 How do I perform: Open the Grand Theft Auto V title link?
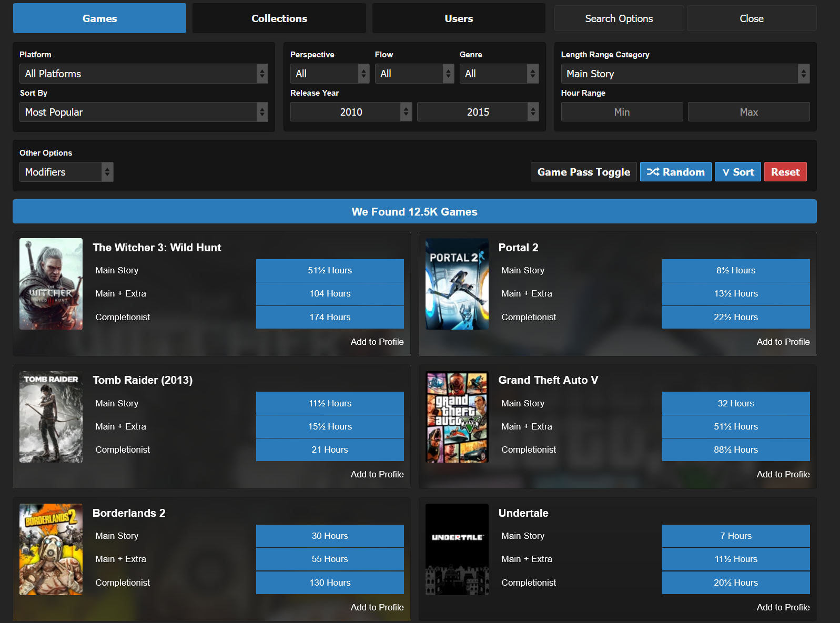tap(548, 380)
